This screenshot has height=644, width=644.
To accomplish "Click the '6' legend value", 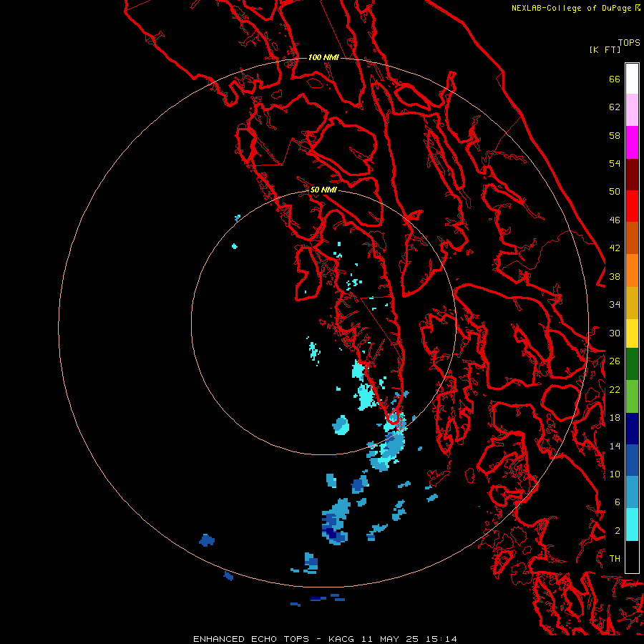I will point(617,502).
